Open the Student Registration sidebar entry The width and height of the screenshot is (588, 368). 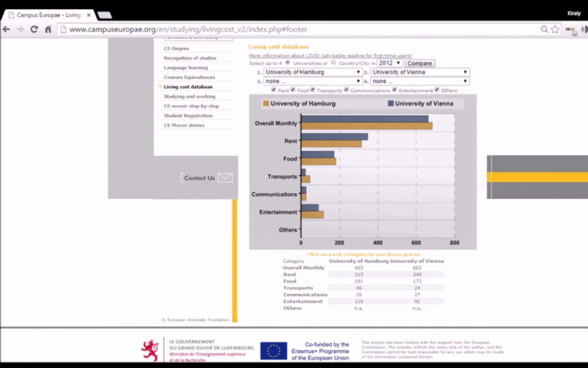click(187, 115)
